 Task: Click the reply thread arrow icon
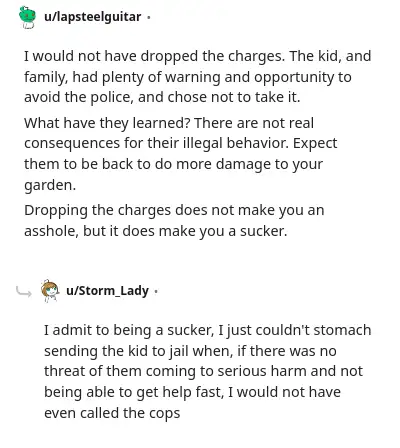point(24,292)
